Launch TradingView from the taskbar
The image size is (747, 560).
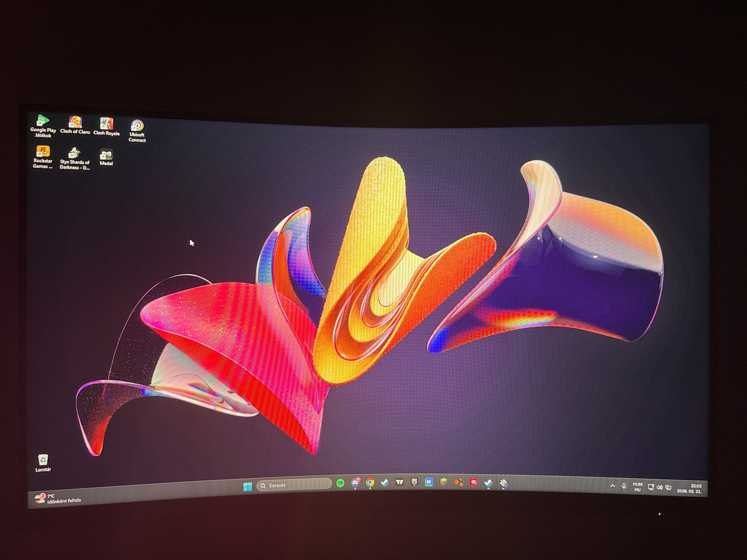pos(399,482)
